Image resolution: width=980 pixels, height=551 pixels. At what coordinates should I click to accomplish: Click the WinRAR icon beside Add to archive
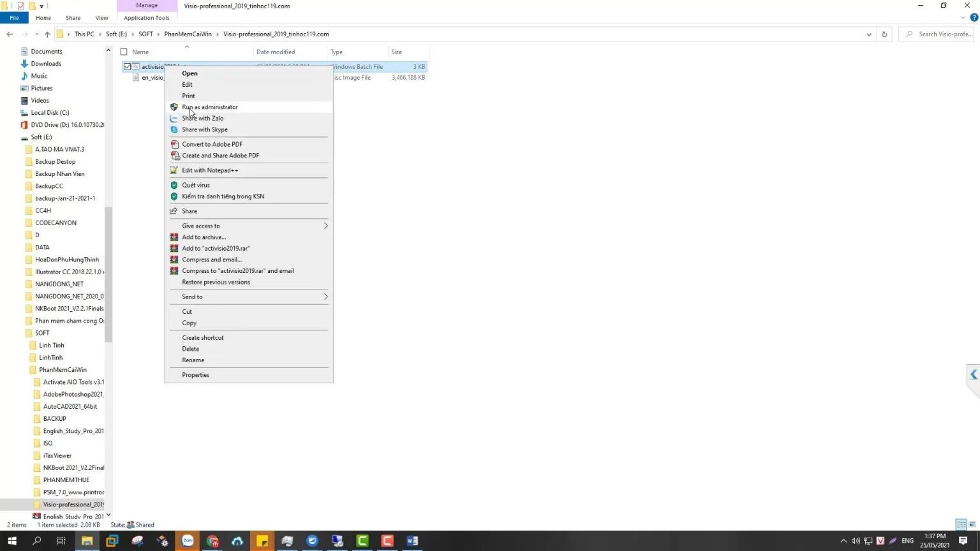pyautogui.click(x=174, y=237)
